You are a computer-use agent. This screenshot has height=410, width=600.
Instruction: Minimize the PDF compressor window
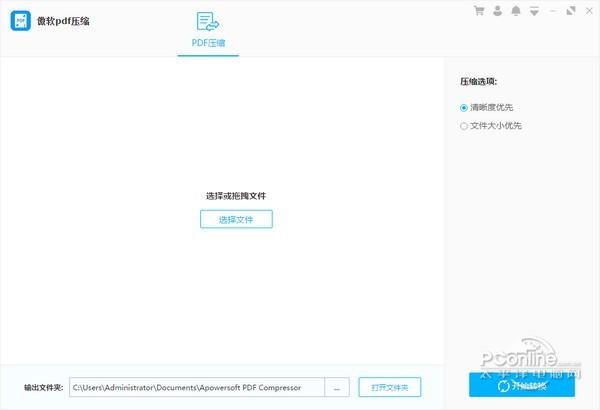[553, 11]
